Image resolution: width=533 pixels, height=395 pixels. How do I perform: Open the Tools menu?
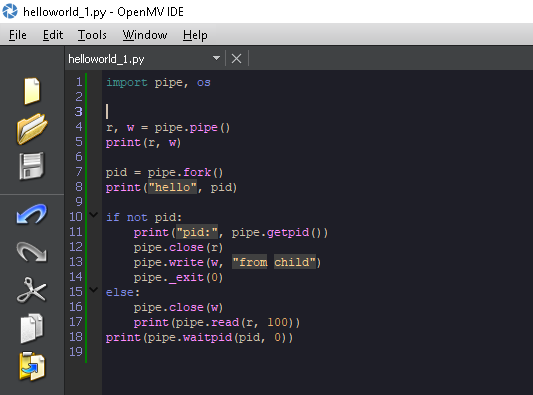click(92, 35)
